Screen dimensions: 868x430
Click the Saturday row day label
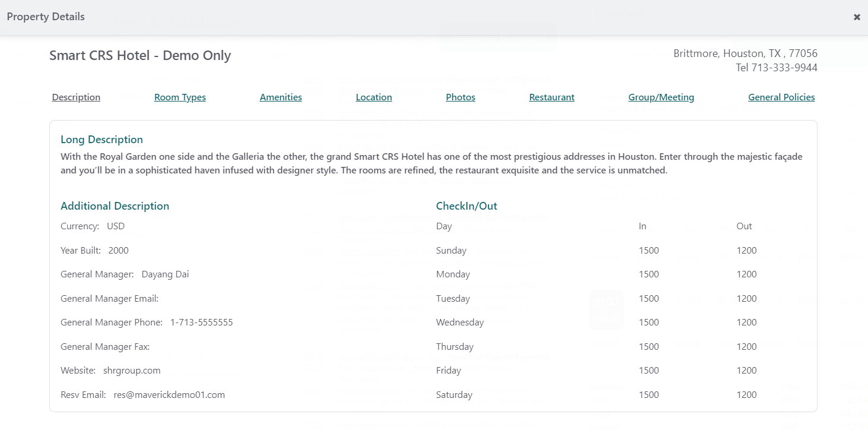[454, 395]
